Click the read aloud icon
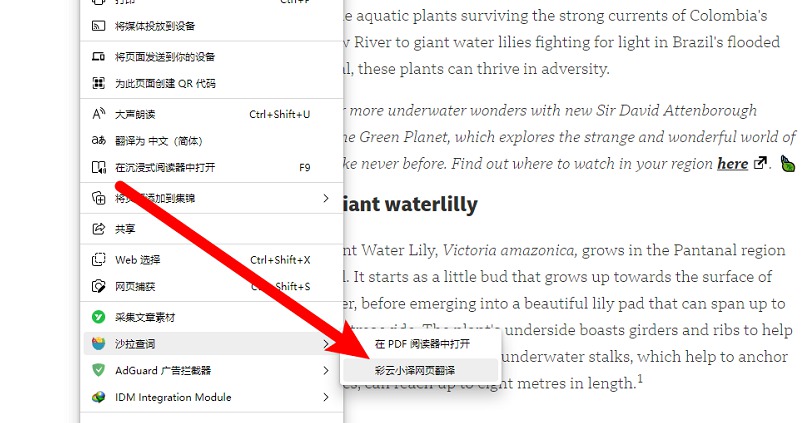This screenshot has height=423, width=809. click(98, 114)
